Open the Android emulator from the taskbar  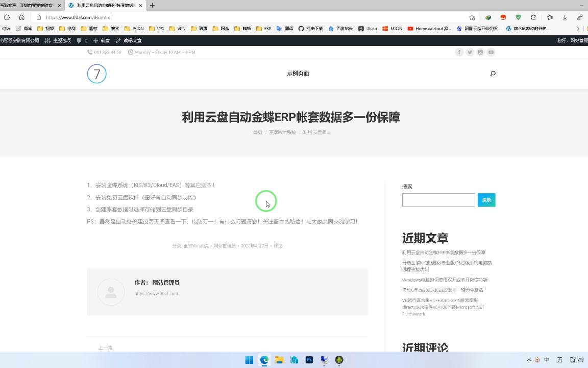[x=338, y=360]
